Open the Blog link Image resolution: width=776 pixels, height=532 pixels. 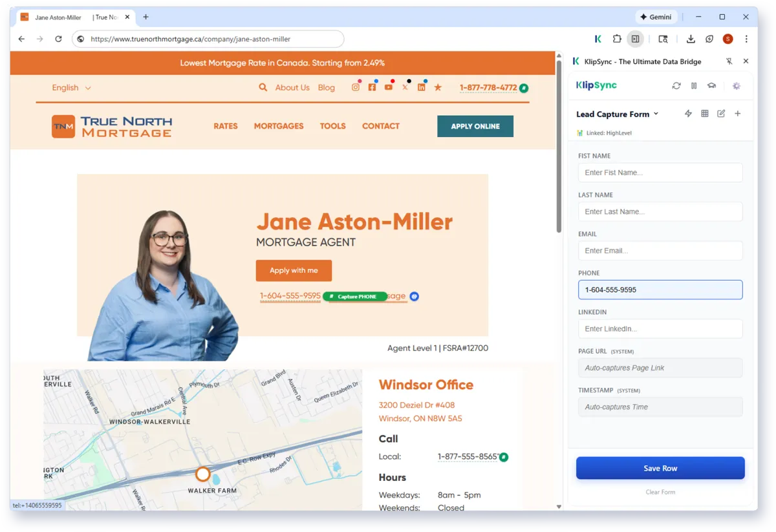click(327, 87)
